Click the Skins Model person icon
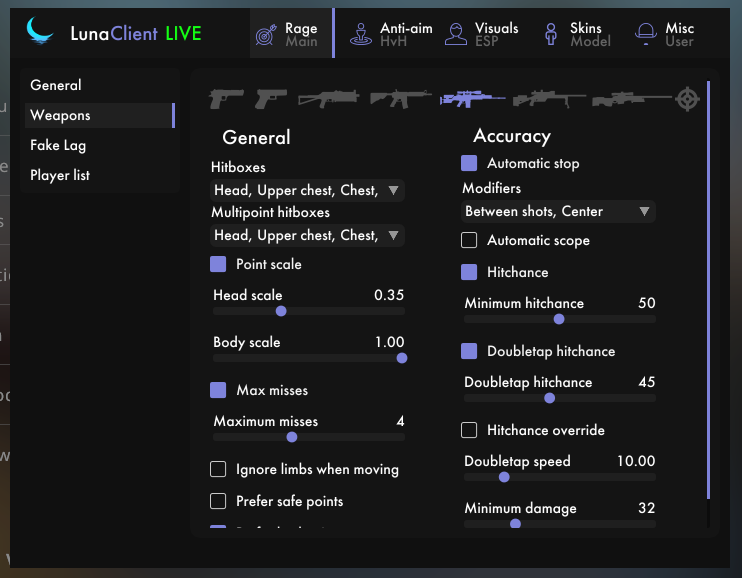Viewport: 742px width, 578px height. [x=551, y=34]
